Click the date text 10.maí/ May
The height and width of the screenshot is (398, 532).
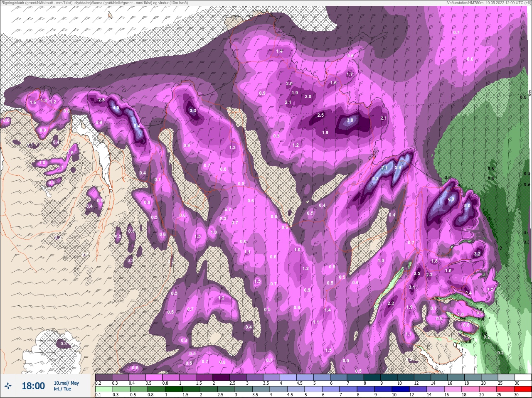click(66, 383)
